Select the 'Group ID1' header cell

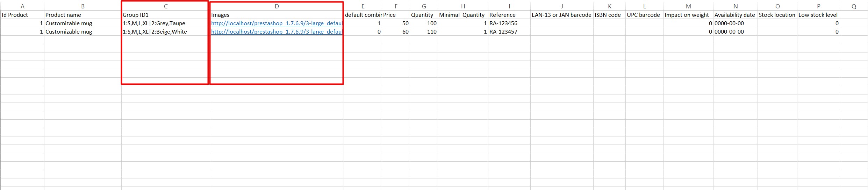(x=165, y=15)
